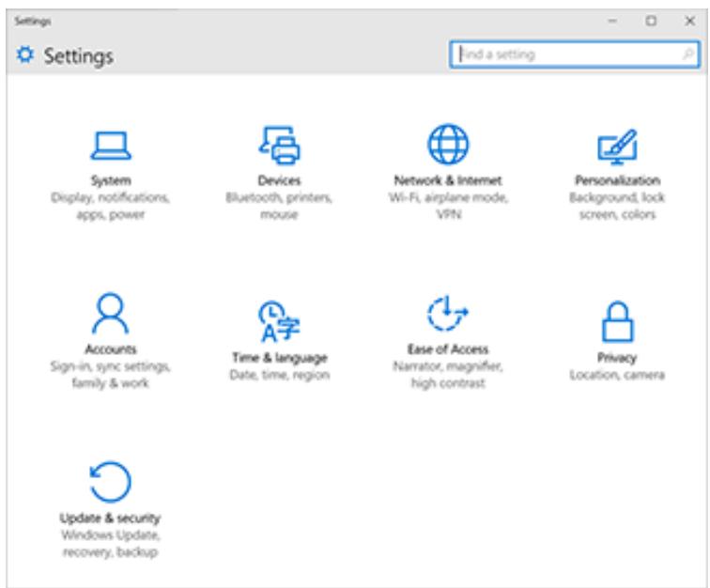Click the Settings gear icon in header
Viewport: 710px width, 588px height.
pos(25,54)
